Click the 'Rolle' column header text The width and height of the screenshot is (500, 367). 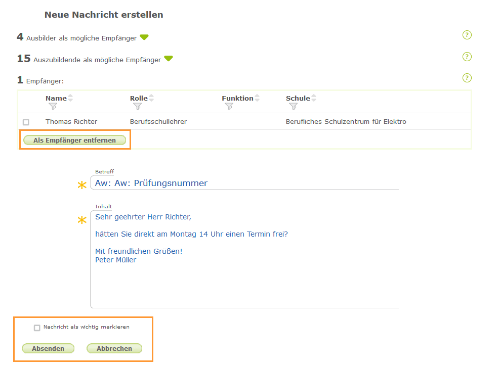(x=139, y=98)
